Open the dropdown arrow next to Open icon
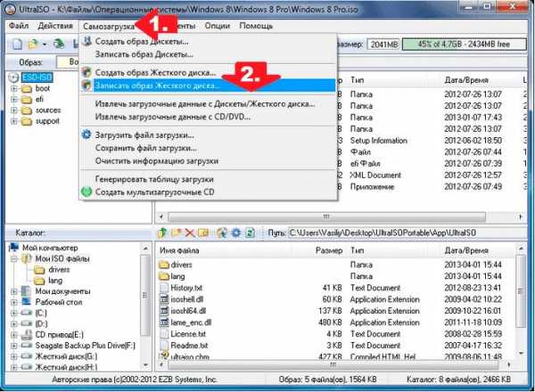535x392 pixels. tap(45, 45)
